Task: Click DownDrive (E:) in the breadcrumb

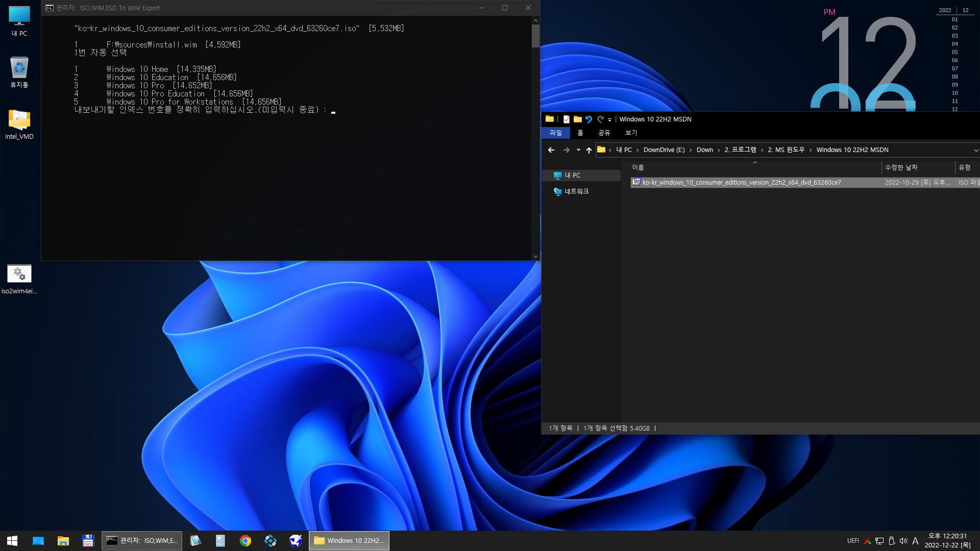Action: pyautogui.click(x=664, y=150)
